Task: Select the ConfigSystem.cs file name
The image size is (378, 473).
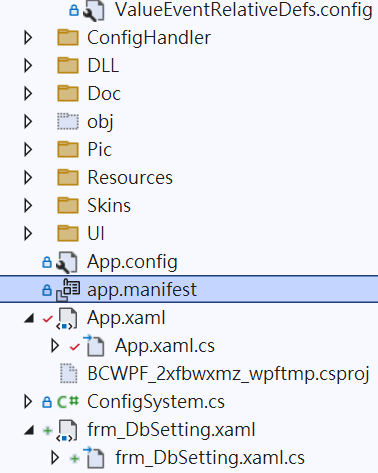Action: (x=156, y=402)
